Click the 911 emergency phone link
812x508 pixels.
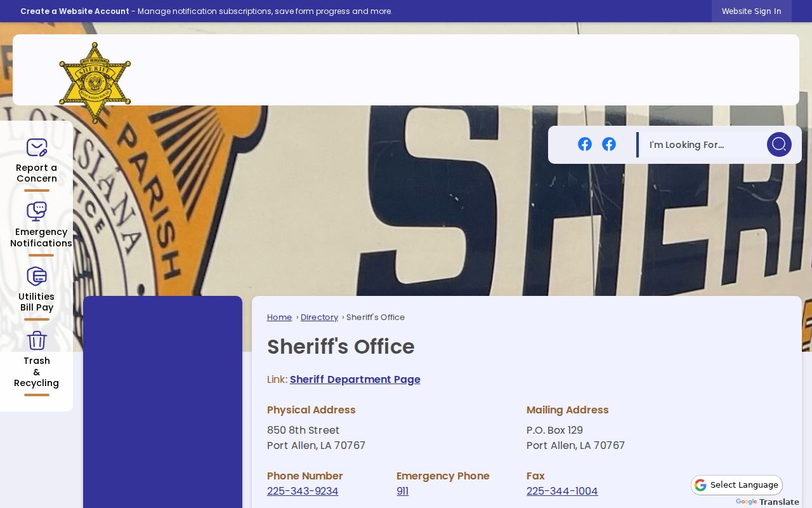coord(402,491)
